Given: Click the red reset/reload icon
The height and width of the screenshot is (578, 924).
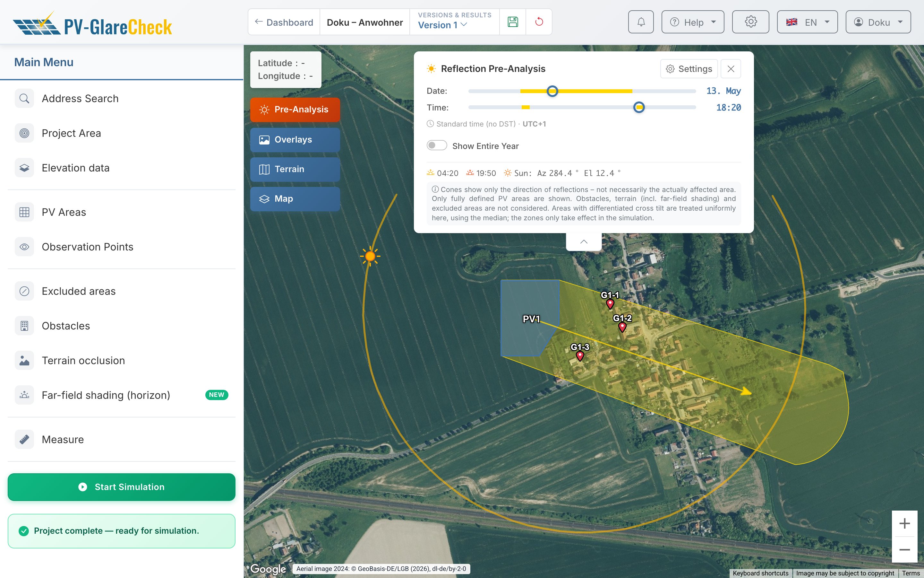Looking at the screenshot, I should (x=539, y=22).
